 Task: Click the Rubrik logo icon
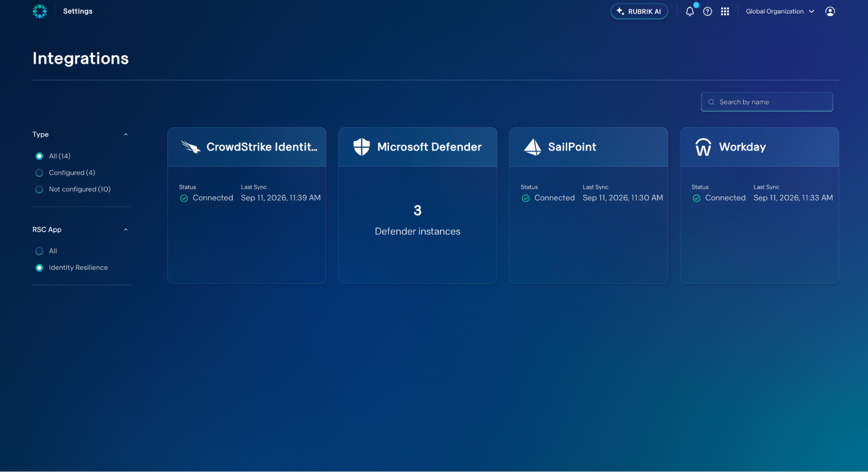40,11
